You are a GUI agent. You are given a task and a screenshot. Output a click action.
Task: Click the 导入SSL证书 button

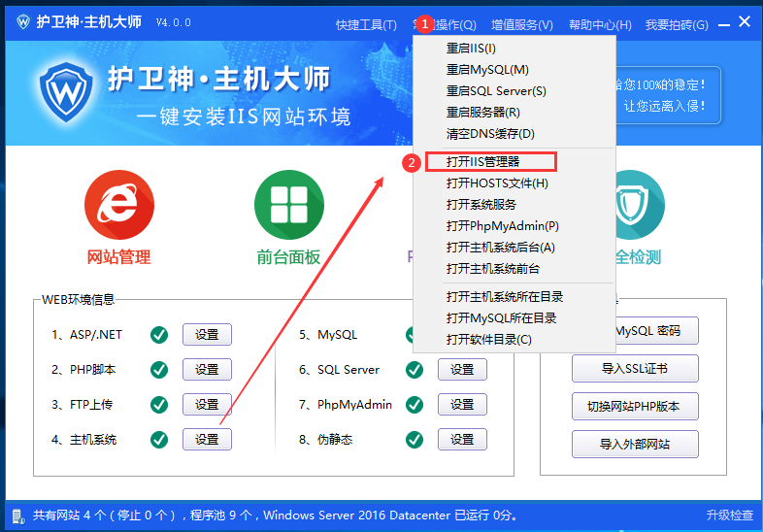[634, 370]
